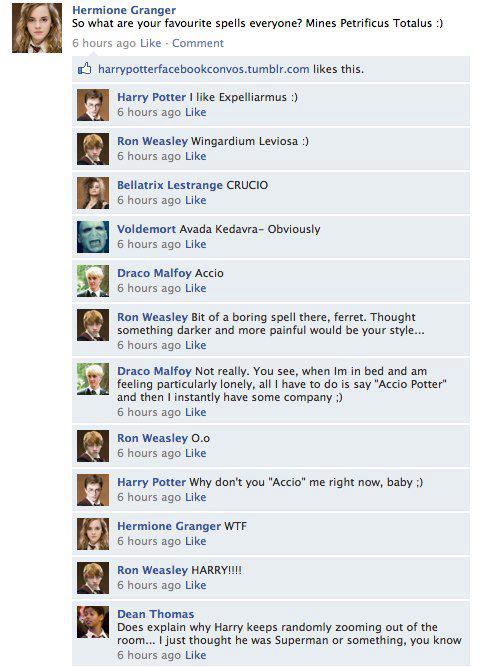Like Ron's O.o comment
The width and height of the screenshot is (498, 667).
(196, 453)
